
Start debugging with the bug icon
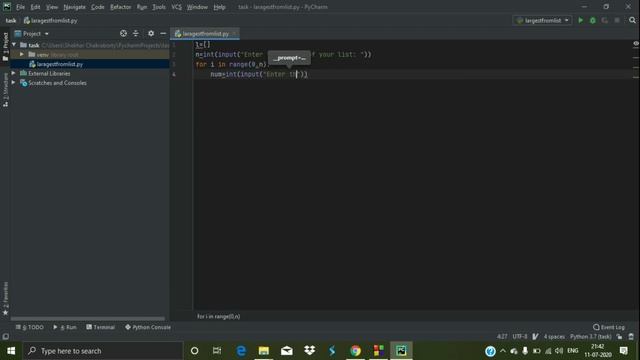tap(593, 20)
